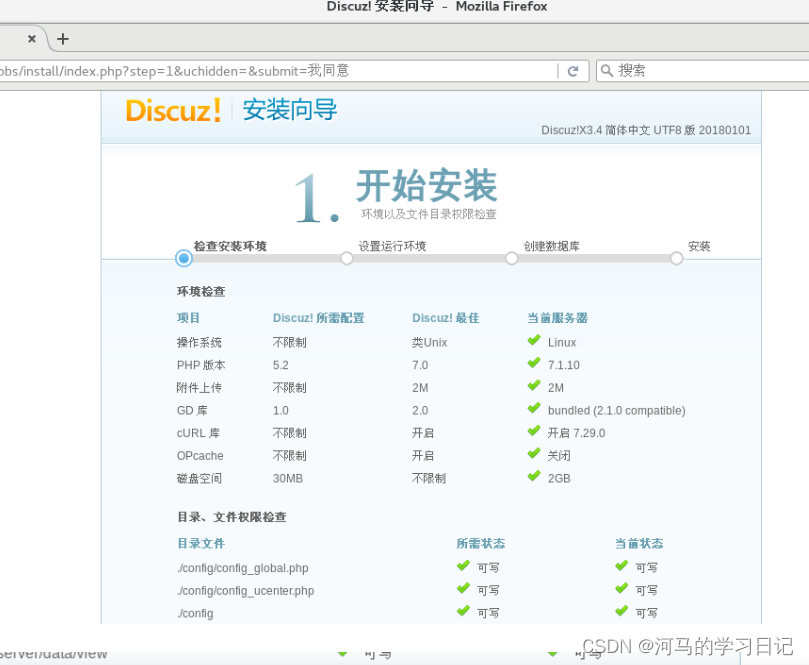Open a new tab with plus button
Screen dimensions: 809x665
(x=62, y=39)
